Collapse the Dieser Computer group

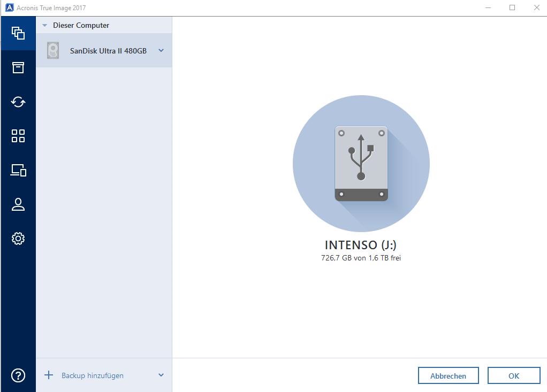tap(44, 25)
